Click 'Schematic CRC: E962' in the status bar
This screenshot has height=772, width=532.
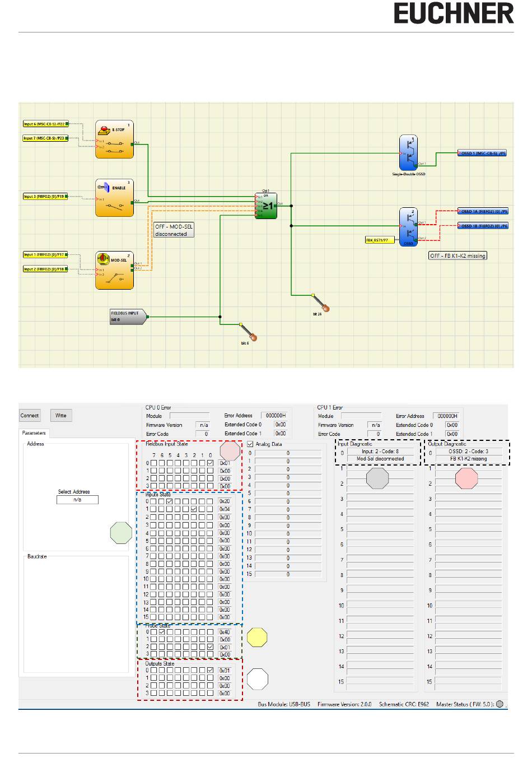tap(404, 704)
